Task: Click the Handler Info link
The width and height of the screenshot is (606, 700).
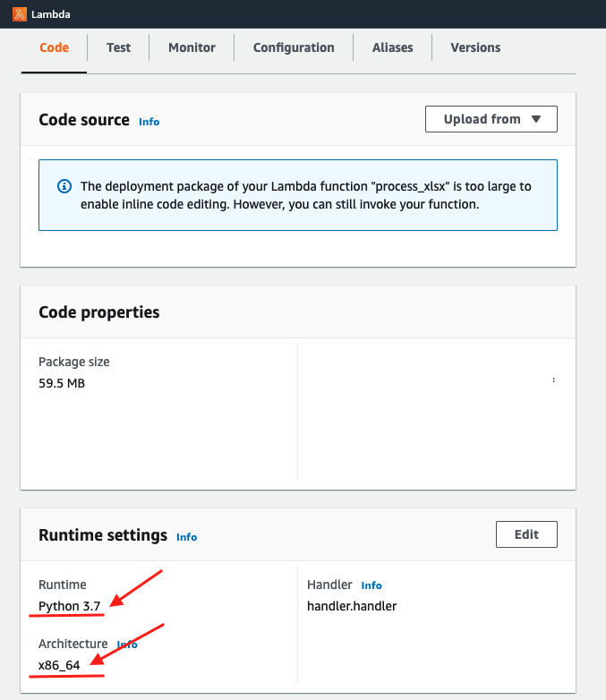Action: pos(371,585)
